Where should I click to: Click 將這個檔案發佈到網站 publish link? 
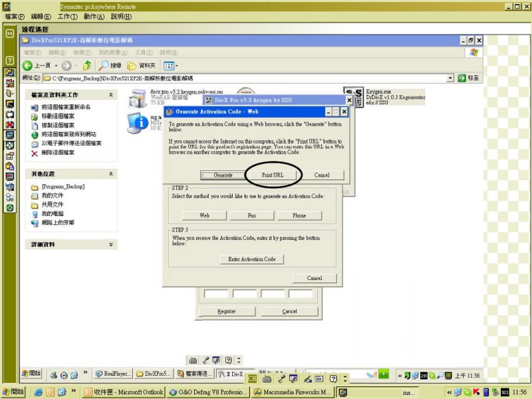(68, 134)
